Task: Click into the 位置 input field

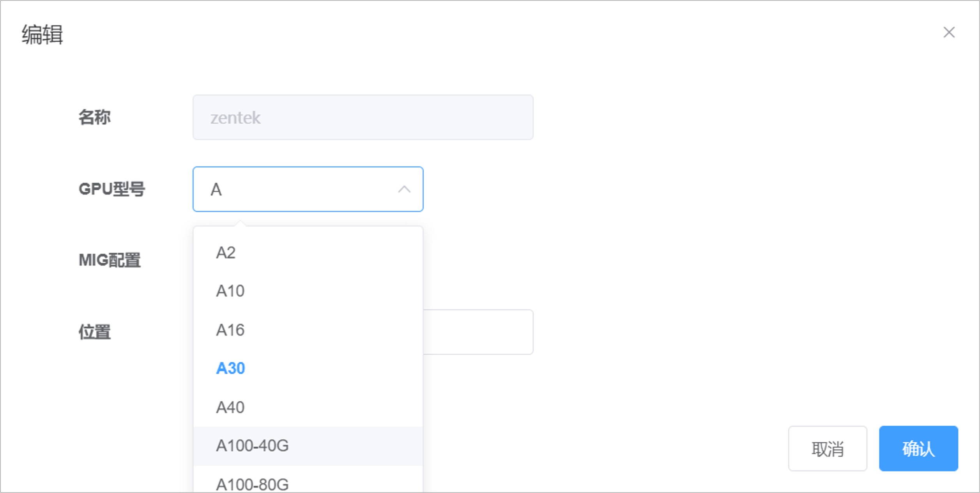Action: pyautogui.click(x=478, y=332)
